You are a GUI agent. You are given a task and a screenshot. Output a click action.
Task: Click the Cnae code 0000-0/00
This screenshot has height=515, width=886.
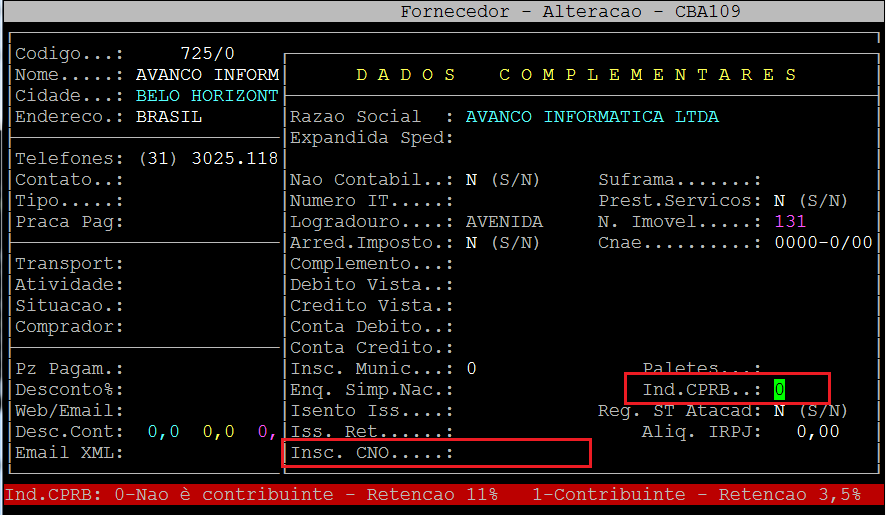click(823, 243)
